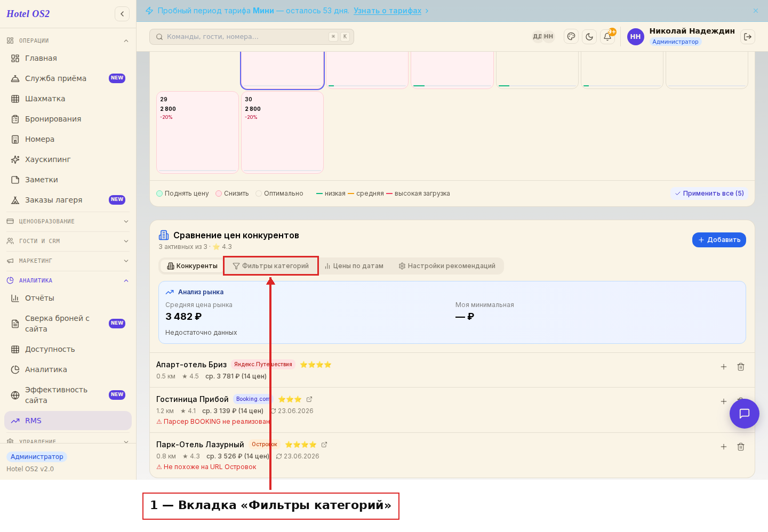Image resolution: width=768 pixels, height=532 pixels.
Task: Click Гостиница Прибой competitor name
Action: click(193, 399)
